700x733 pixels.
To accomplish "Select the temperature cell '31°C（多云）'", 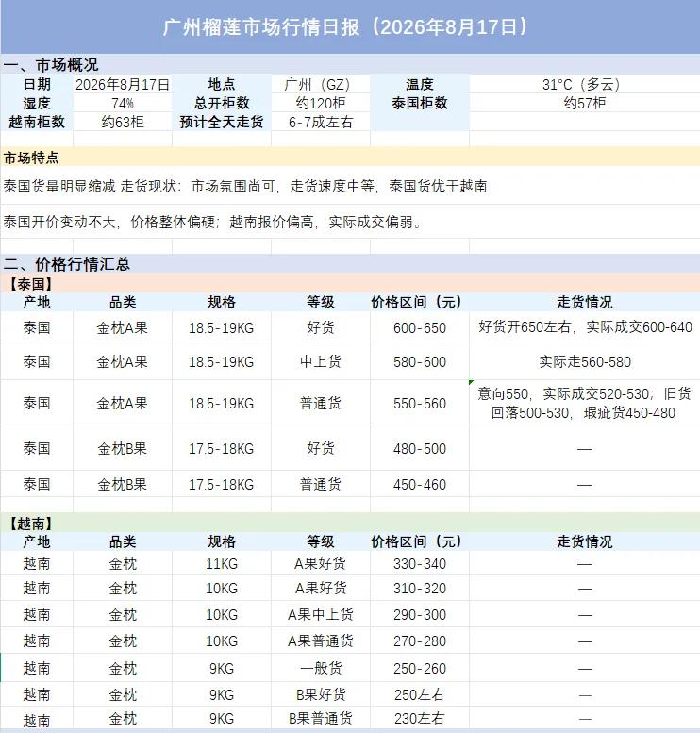I will (x=585, y=85).
